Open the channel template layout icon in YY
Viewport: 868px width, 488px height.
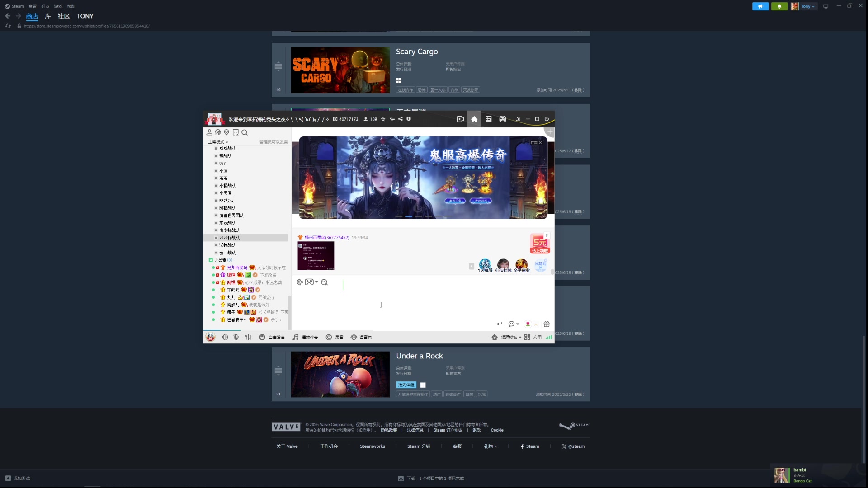(x=488, y=119)
